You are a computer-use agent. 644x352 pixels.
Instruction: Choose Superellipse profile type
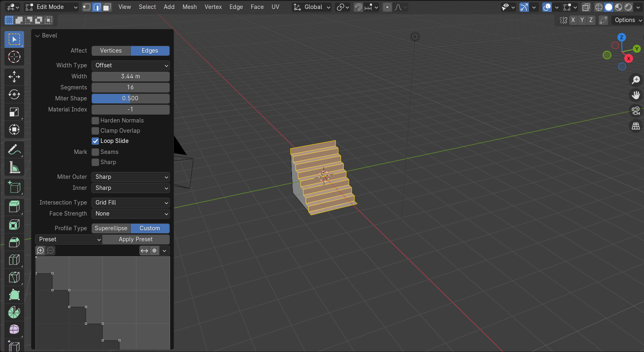[x=111, y=228]
